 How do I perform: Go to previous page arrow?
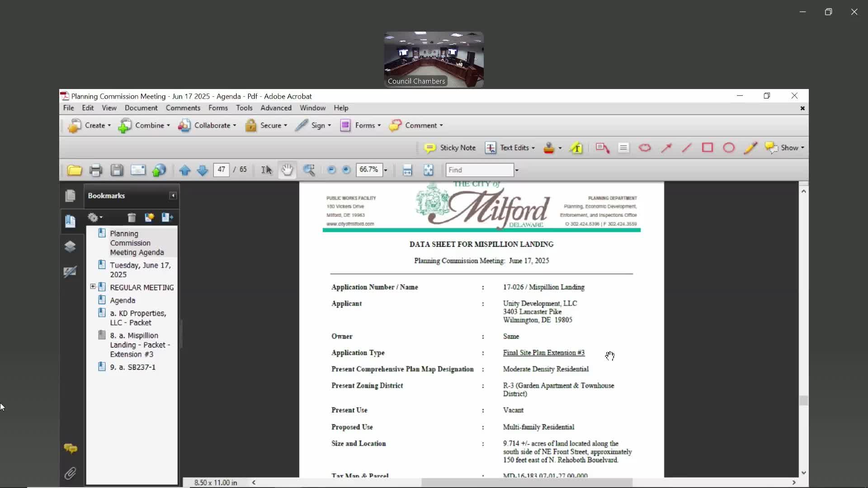(184, 170)
